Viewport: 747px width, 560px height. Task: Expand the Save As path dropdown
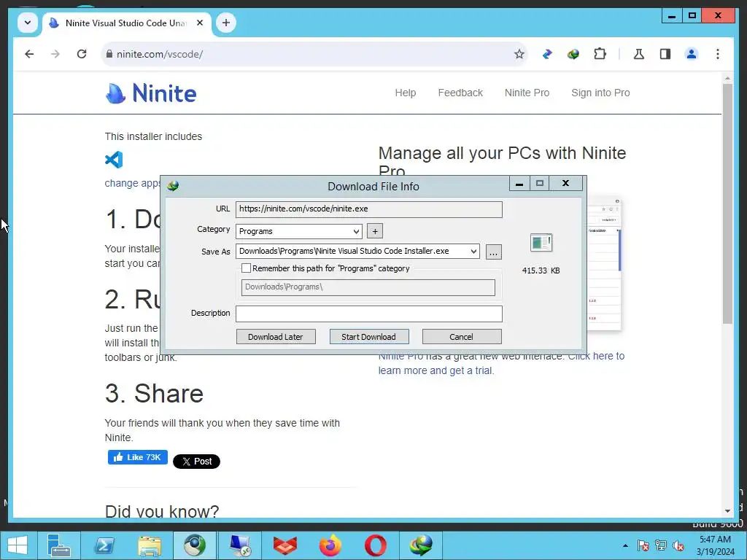(473, 252)
